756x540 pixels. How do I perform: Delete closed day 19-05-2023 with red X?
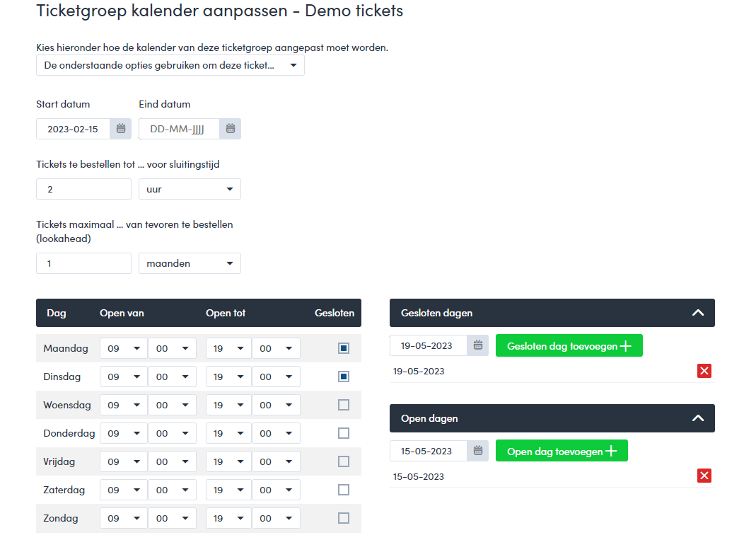(704, 371)
